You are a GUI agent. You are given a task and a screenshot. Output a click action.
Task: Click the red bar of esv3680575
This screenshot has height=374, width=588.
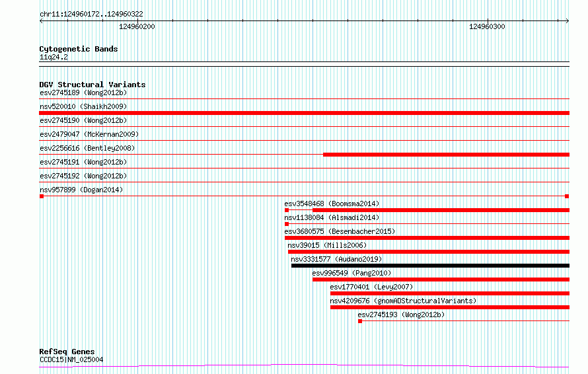[427, 238]
